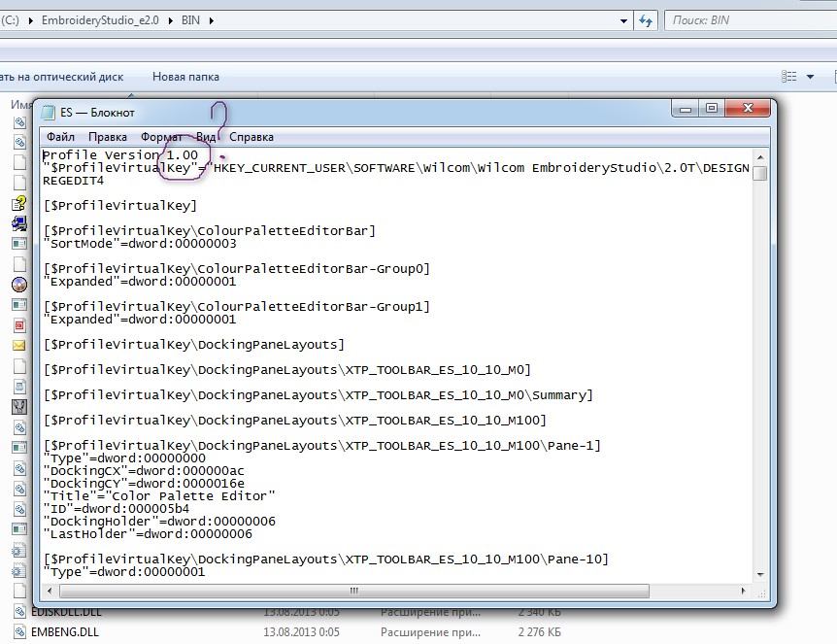Image resolution: width=837 pixels, height=644 pixels.
Task: Click the Notepad scroll left arrow
Action: pos(50,592)
